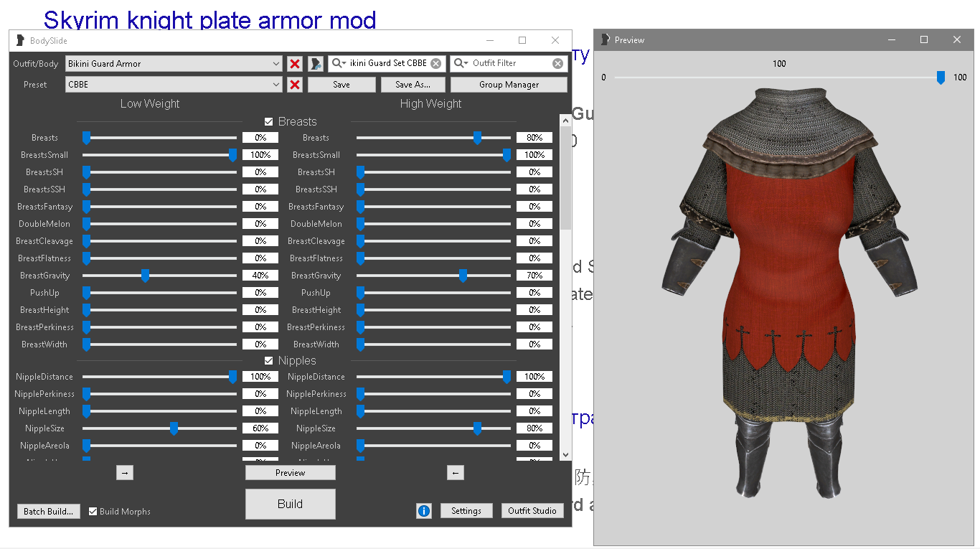Click the Build button
Image resolution: width=980 pixels, height=549 pixels.
[290, 504]
